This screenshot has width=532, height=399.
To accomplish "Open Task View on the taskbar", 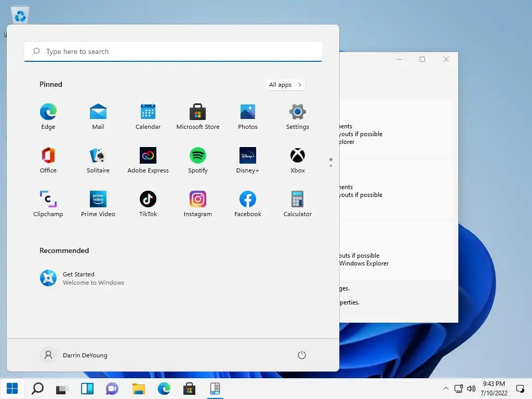I will tap(62, 389).
